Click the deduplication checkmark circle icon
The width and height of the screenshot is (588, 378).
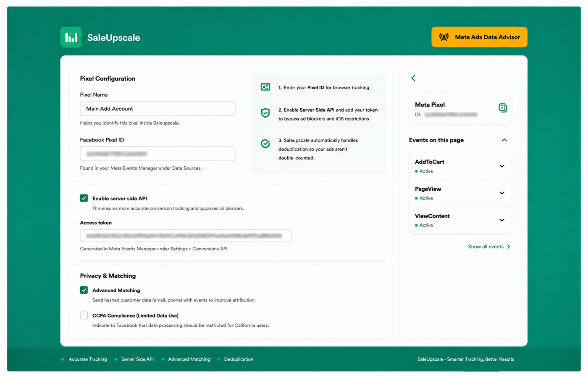265,144
